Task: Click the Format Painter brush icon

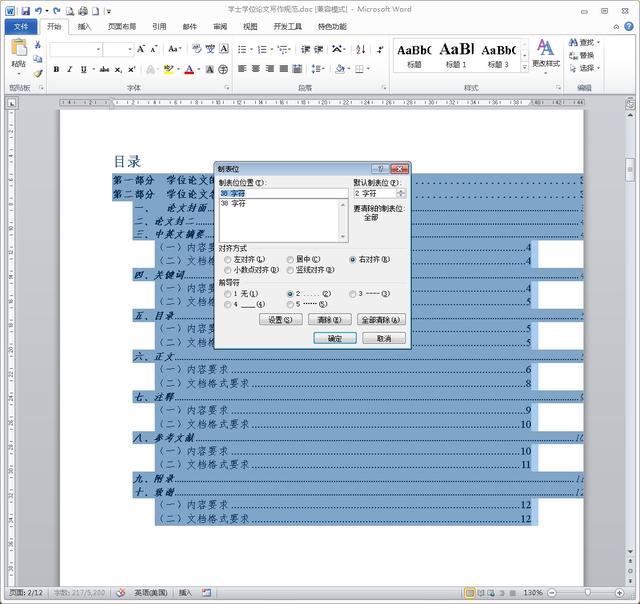Action: 38,73
